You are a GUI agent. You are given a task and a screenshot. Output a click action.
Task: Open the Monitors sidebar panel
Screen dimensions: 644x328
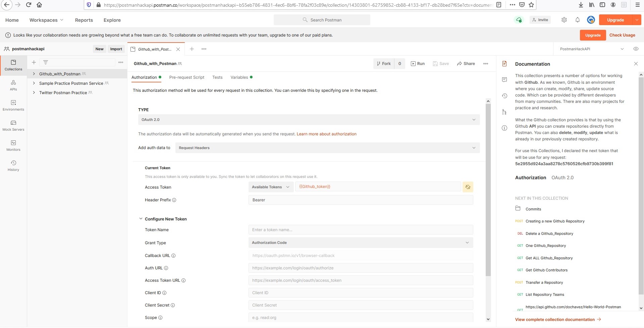[x=13, y=146]
